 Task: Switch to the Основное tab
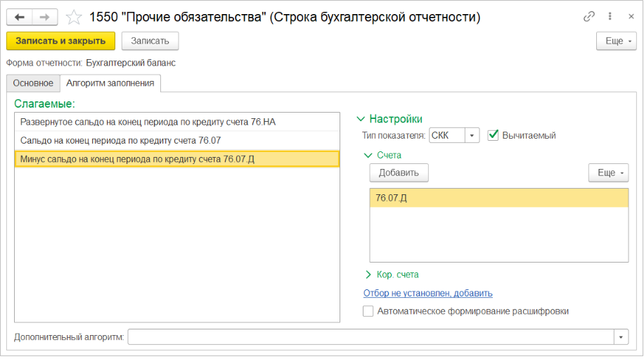tap(33, 83)
